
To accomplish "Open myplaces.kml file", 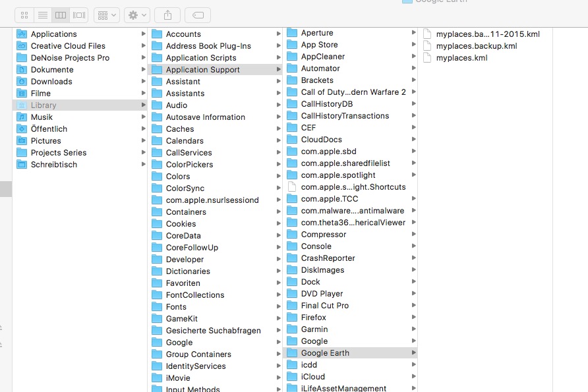I will tap(461, 58).
